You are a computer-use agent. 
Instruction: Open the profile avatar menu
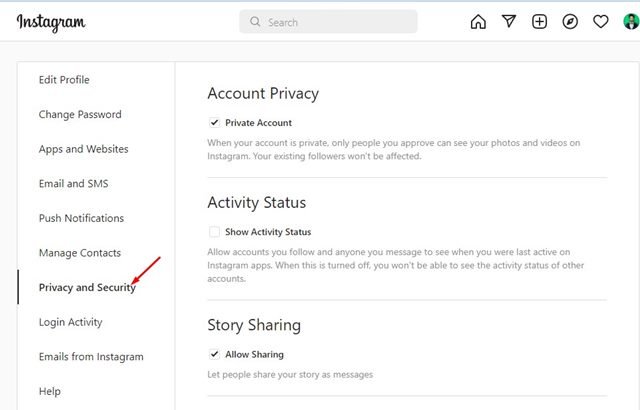click(631, 22)
